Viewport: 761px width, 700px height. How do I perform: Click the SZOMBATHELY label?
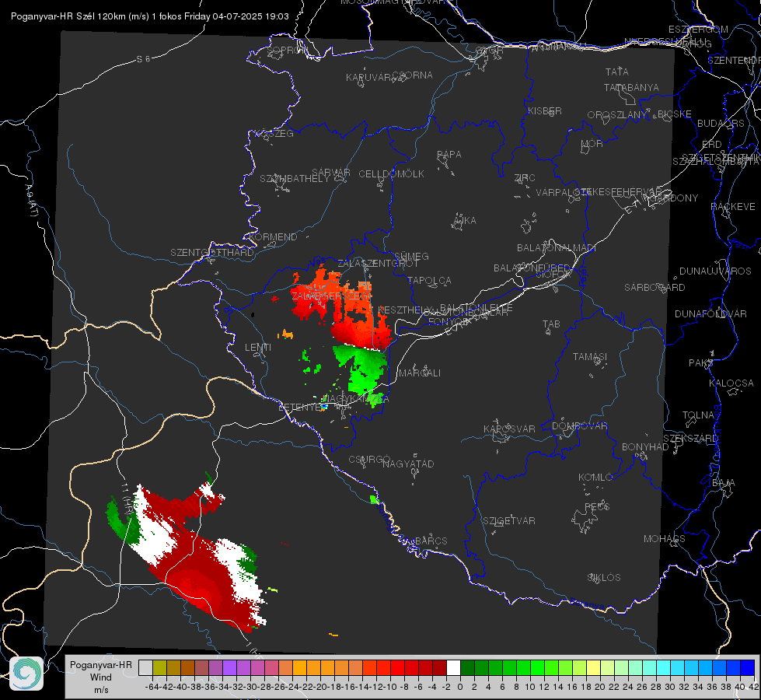[x=295, y=179]
